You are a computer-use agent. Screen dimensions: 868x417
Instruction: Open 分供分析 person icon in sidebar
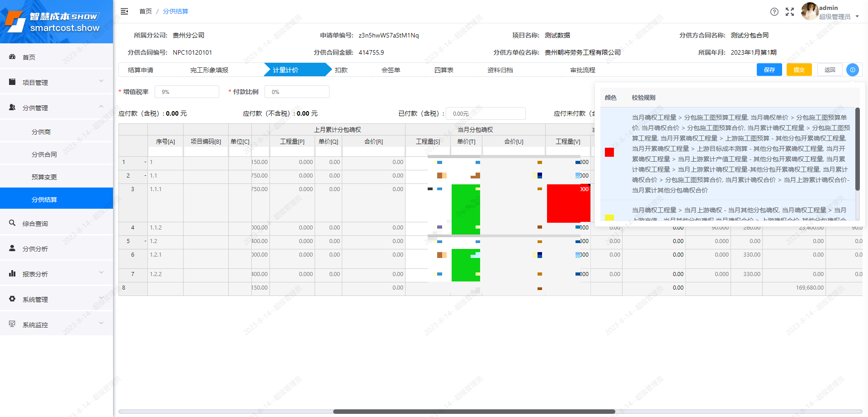point(13,248)
